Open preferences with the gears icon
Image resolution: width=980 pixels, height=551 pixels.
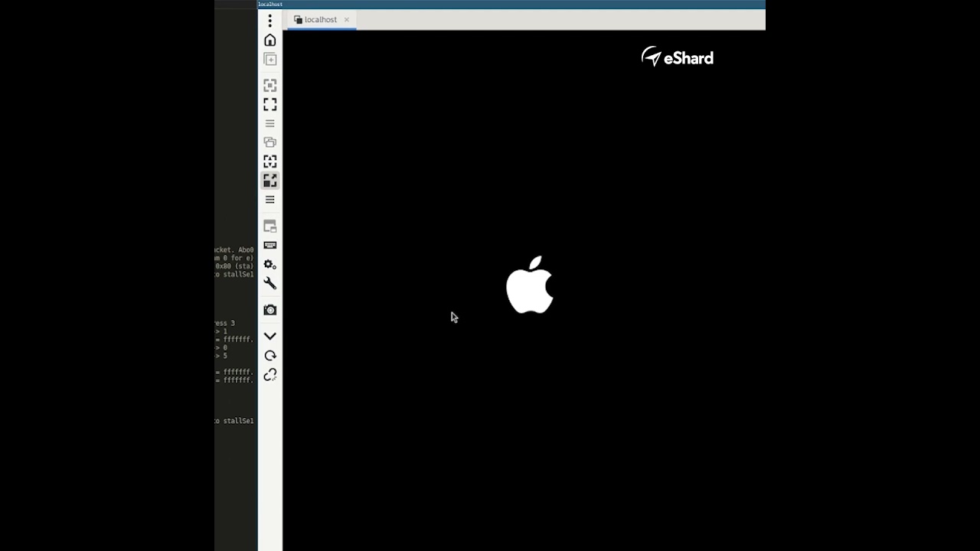(x=269, y=265)
